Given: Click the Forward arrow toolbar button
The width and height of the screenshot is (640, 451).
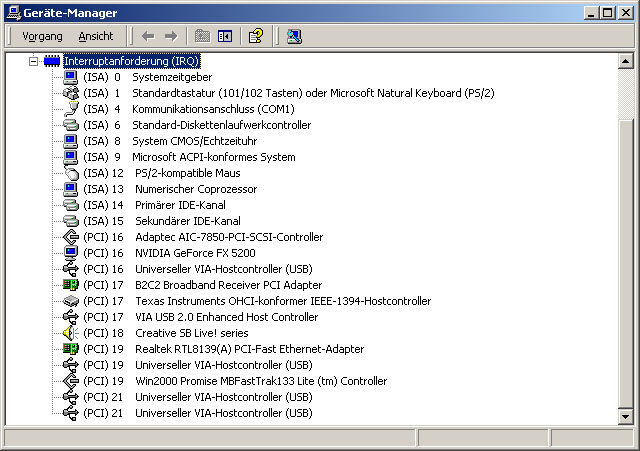Looking at the screenshot, I should click(x=171, y=36).
